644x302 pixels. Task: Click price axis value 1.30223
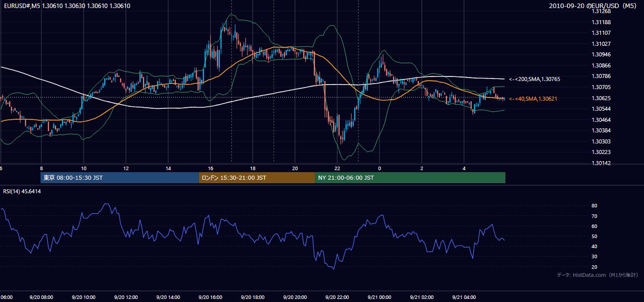602,152
